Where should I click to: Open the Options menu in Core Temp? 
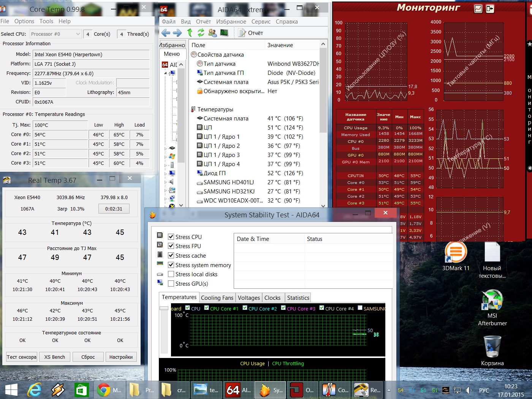pos(24,21)
